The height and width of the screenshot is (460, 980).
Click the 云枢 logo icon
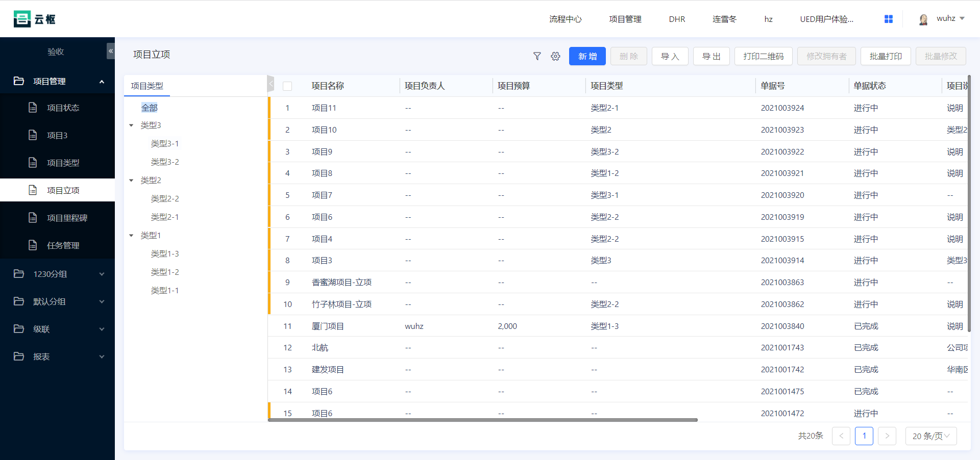point(22,19)
